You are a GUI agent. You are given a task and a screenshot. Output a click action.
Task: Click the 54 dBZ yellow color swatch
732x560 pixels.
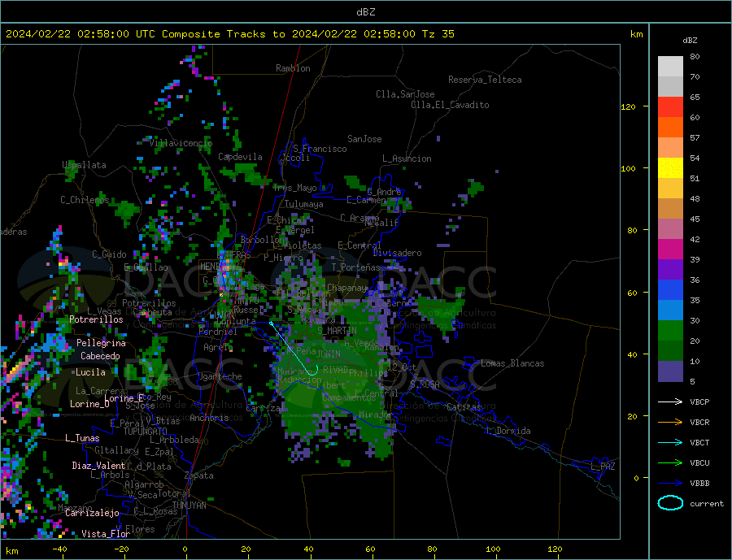tap(670, 168)
